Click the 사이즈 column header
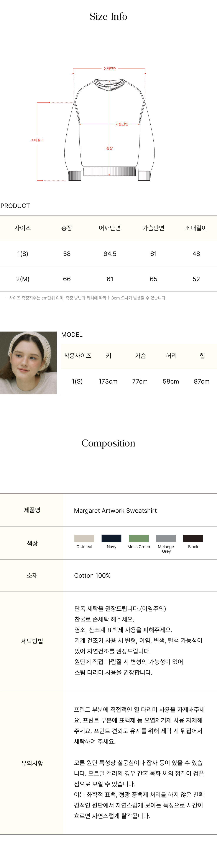The image size is (217, 868). point(23,228)
